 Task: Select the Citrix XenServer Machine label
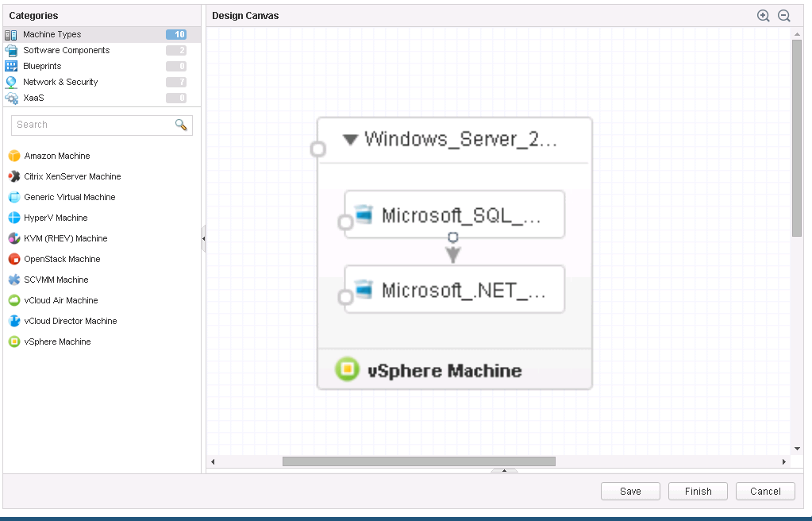[72, 177]
